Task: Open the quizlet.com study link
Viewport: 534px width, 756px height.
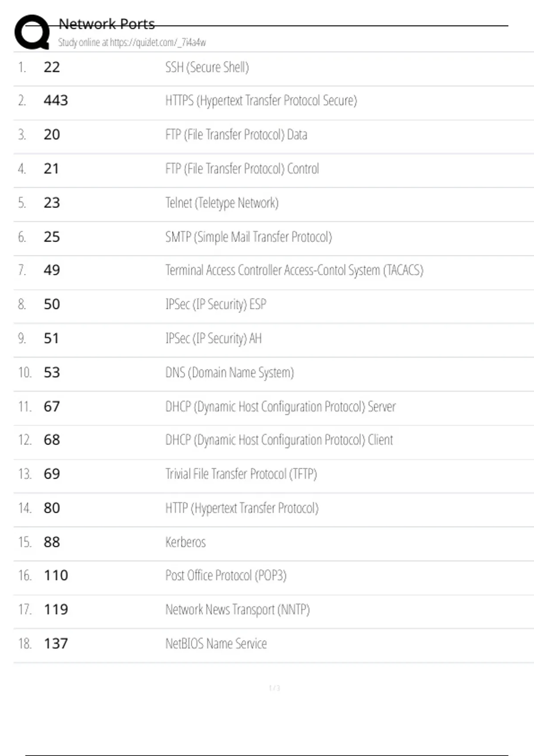Action: pyautogui.click(x=132, y=43)
